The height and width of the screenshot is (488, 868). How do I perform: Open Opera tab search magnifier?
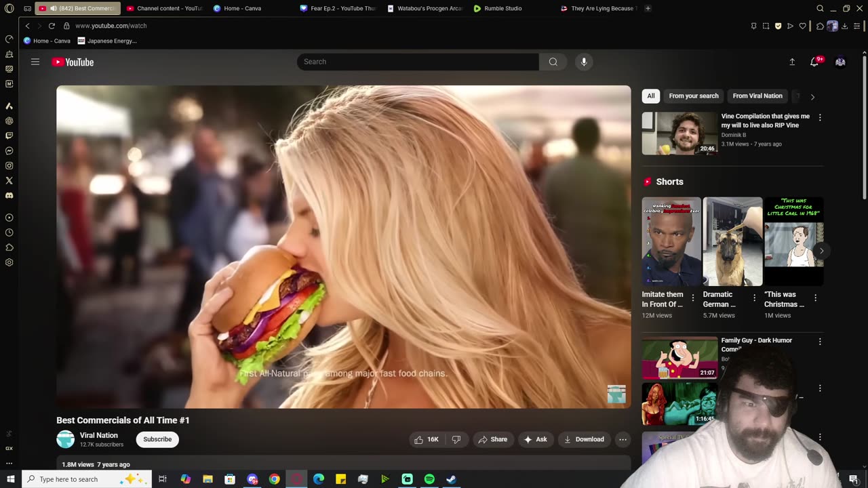[x=820, y=8]
